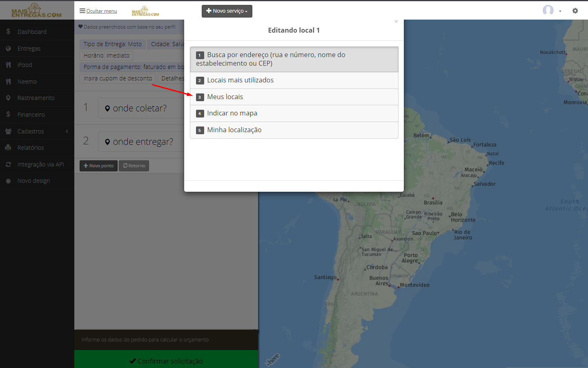Choose Minha localização option

(x=294, y=130)
